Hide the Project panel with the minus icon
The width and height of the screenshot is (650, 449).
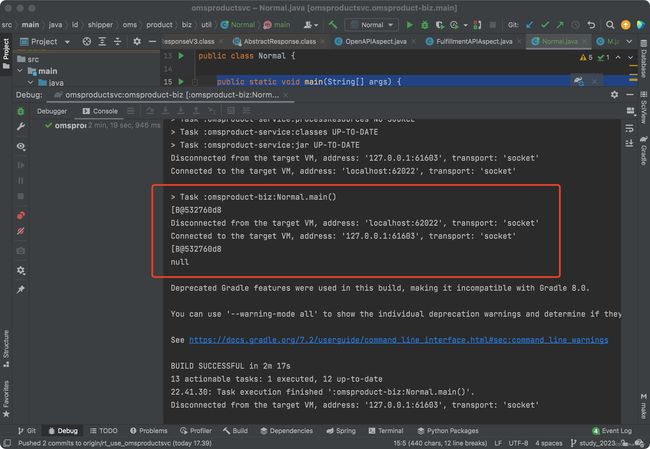pyautogui.click(x=152, y=41)
